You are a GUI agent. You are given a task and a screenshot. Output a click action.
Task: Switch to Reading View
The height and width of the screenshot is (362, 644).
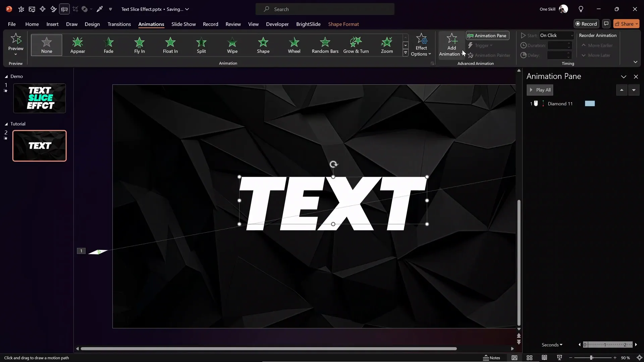tap(544, 358)
